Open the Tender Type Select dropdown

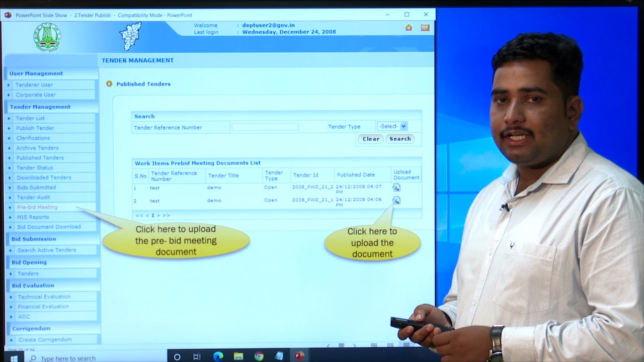(392, 126)
